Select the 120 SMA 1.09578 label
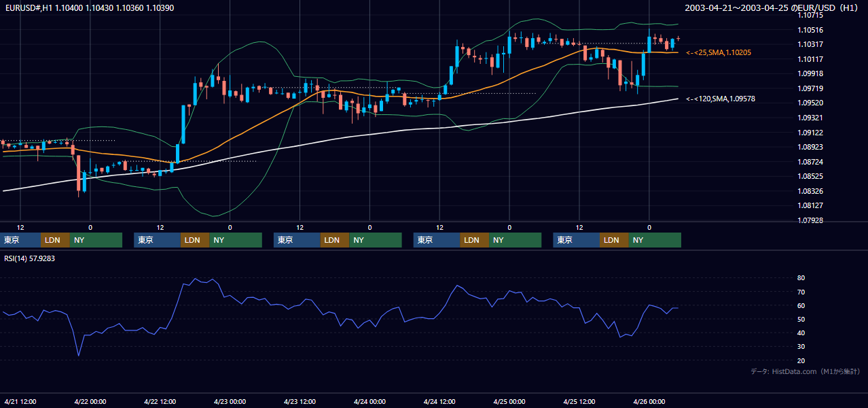Image resolution: width=868 pixels, height=408 pixels. pos(721,99)
